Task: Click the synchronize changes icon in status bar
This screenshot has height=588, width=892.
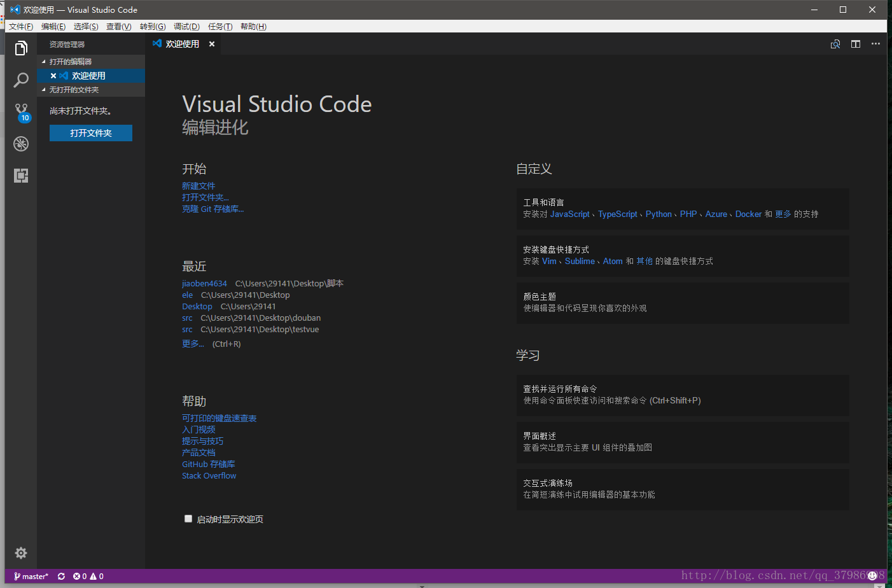Action: coord(61,577)
